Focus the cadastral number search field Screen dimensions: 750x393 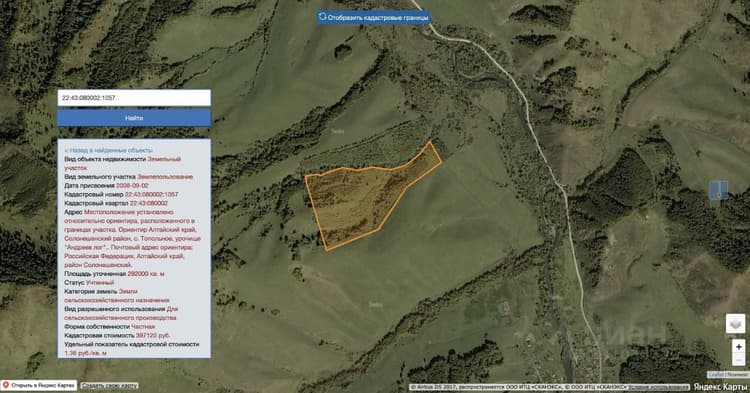point(134,98)
